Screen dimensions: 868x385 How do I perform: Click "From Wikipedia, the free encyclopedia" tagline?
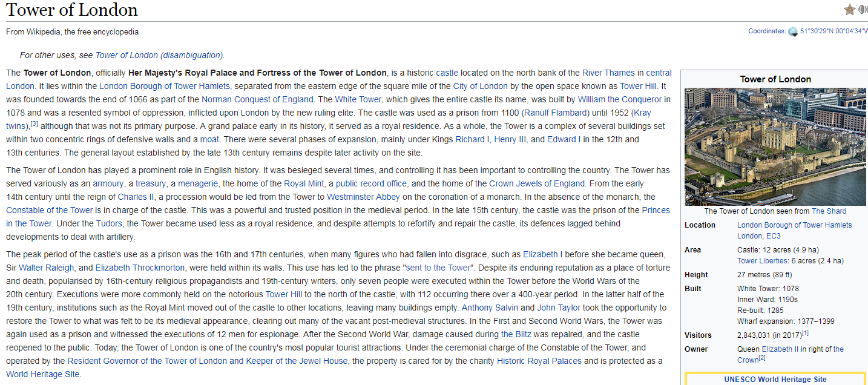click(x=72, y=32)
